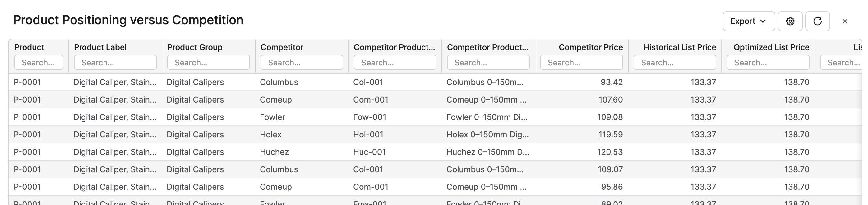Image resolution: width=868 pixels, height=205 pixels.
Task: Click the Optimized List Price header
Action: click(x=771, y=47)
